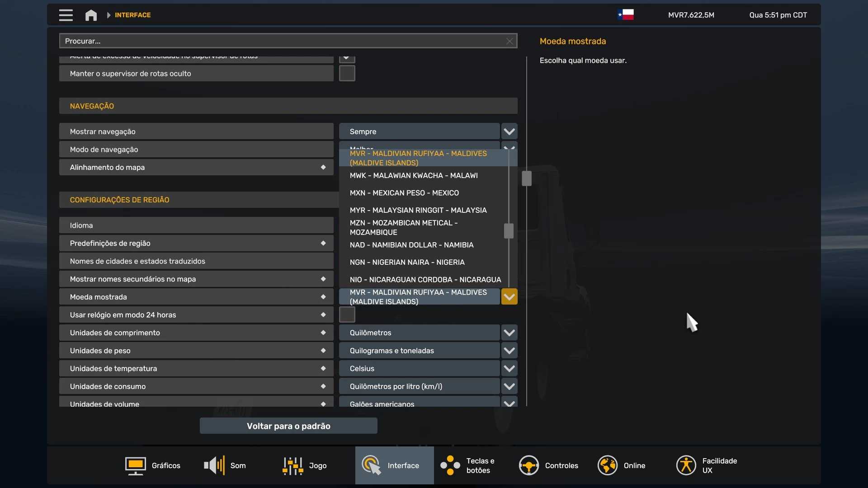Click Voltar para o padrão button
This screenshot has height=488, width=868.
[x=288, y=426]
